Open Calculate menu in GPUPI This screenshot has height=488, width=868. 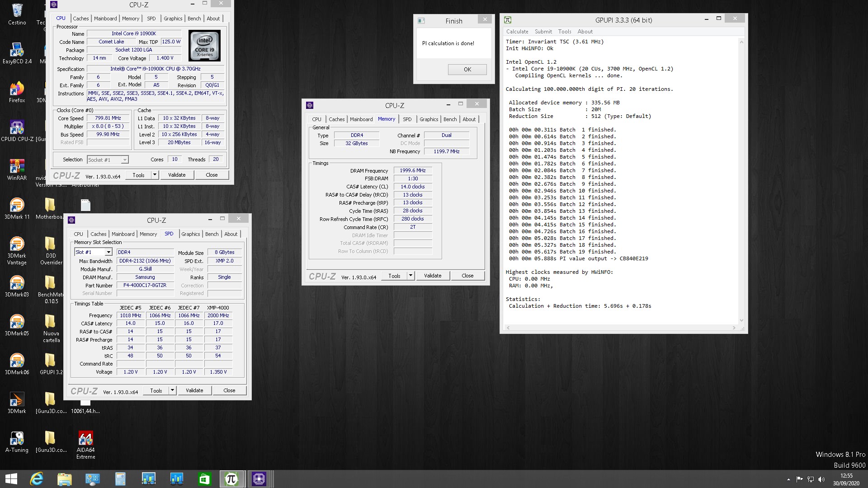(517, 32)
